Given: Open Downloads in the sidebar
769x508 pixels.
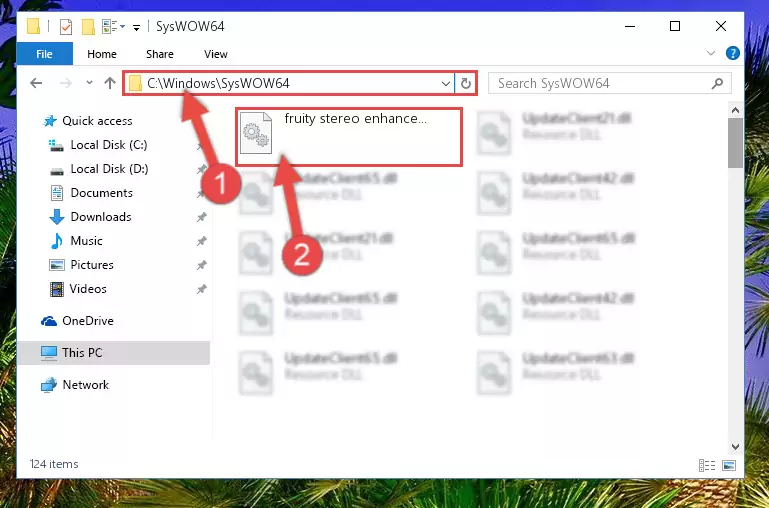Looking at the screenshot, I should (101, 217).
